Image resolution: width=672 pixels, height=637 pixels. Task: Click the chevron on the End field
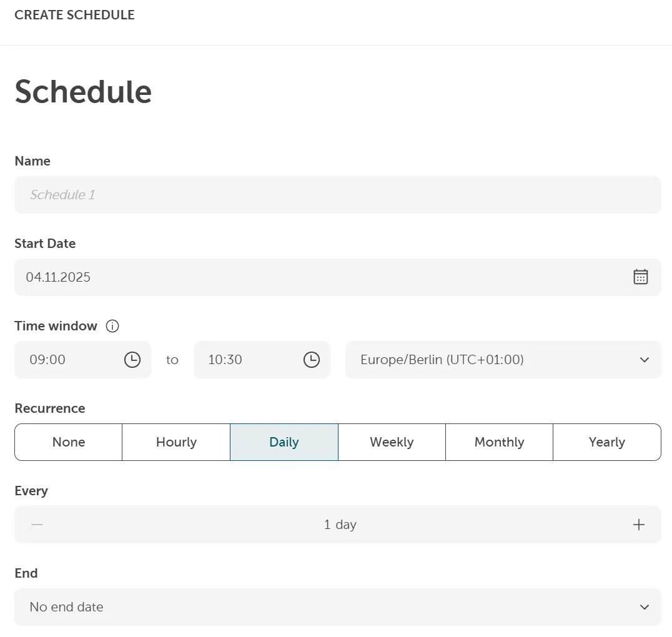click(645, 606)
